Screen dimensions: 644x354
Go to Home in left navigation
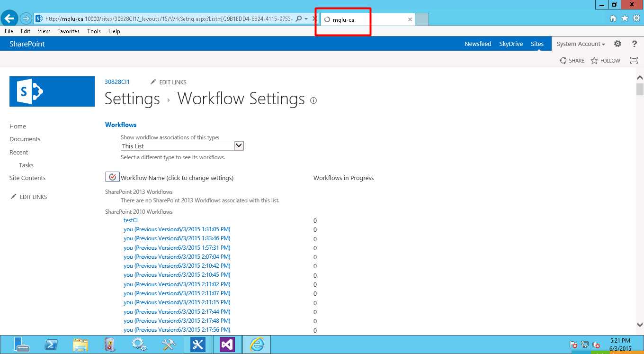[x=18, y=126]
